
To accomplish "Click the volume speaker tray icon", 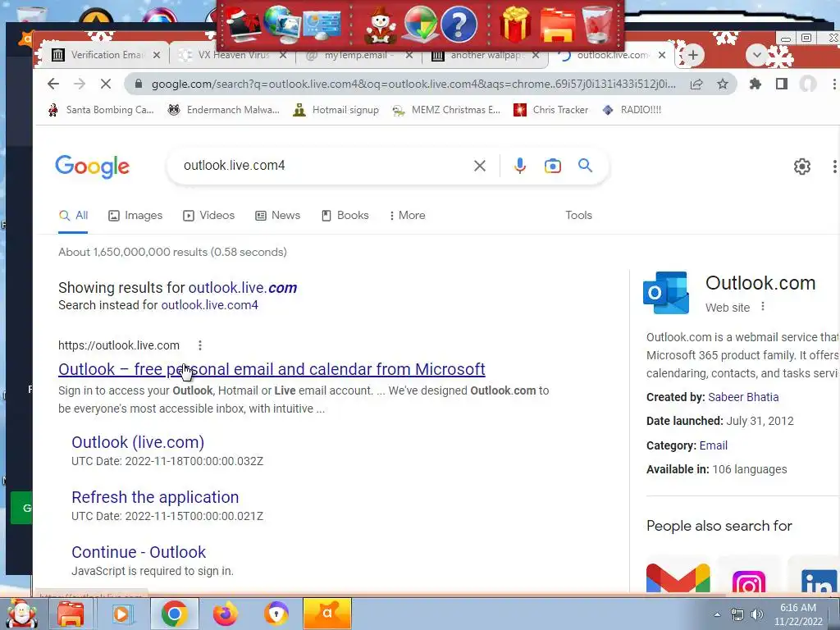I will [757, 614].
